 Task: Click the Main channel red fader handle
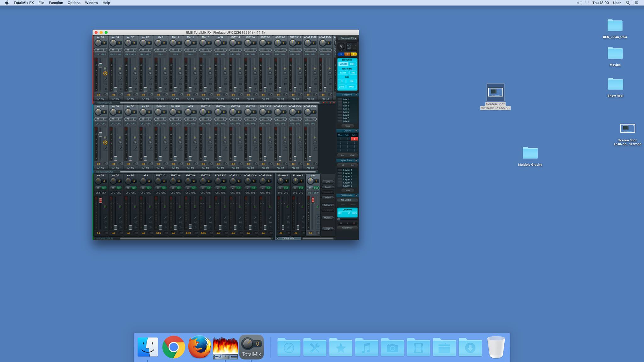click(313, 200)
